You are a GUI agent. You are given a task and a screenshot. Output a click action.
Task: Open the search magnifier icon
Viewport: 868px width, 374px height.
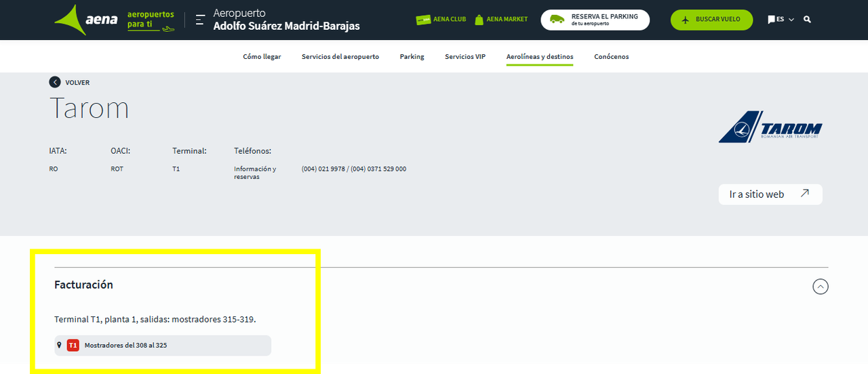point(807,20)
